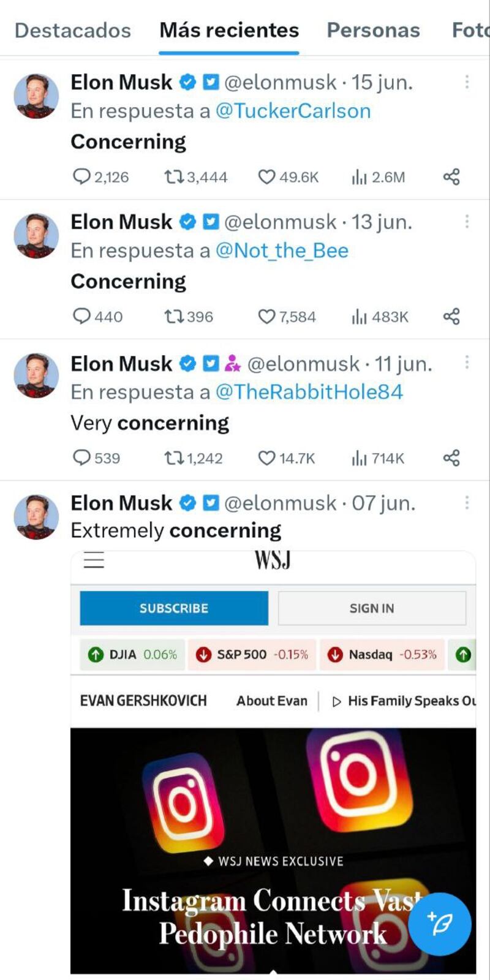Select the Destacados tab
The width and height of the screenshot is (490, 980).
[71, 30]
